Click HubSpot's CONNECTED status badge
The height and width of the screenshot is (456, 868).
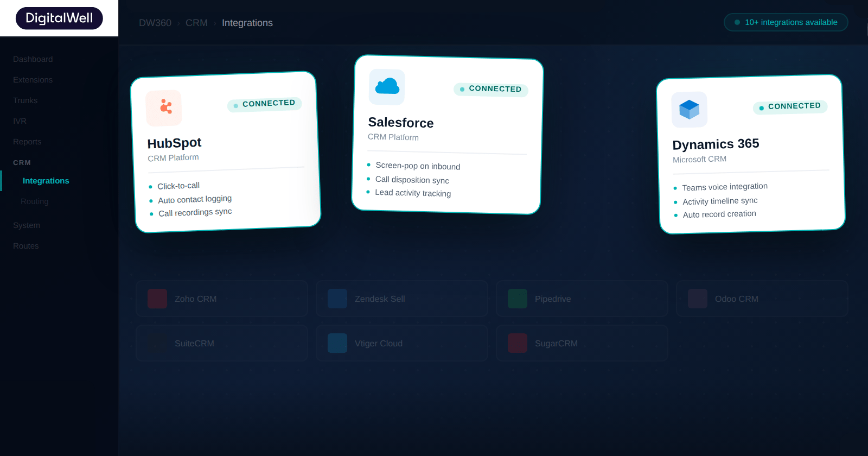point(265,104)
